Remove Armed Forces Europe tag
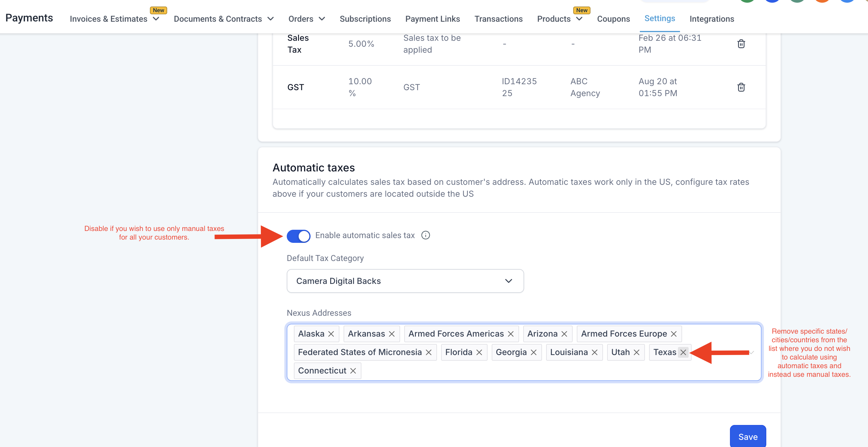Viewport: 868px width, 447px height. (673, 334)
